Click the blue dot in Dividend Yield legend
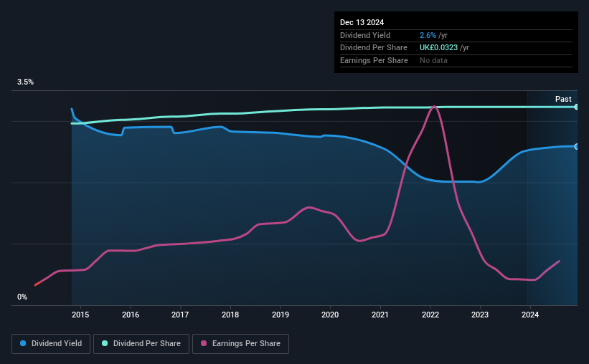The width and height of the screenshot is (589, 364). tap(23, 343)
